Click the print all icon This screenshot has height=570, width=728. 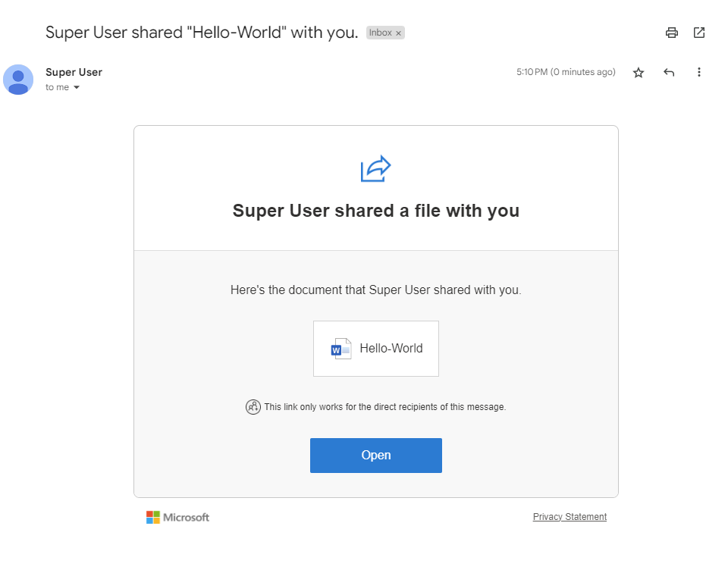pyautogui.click(x=671, y=33)
